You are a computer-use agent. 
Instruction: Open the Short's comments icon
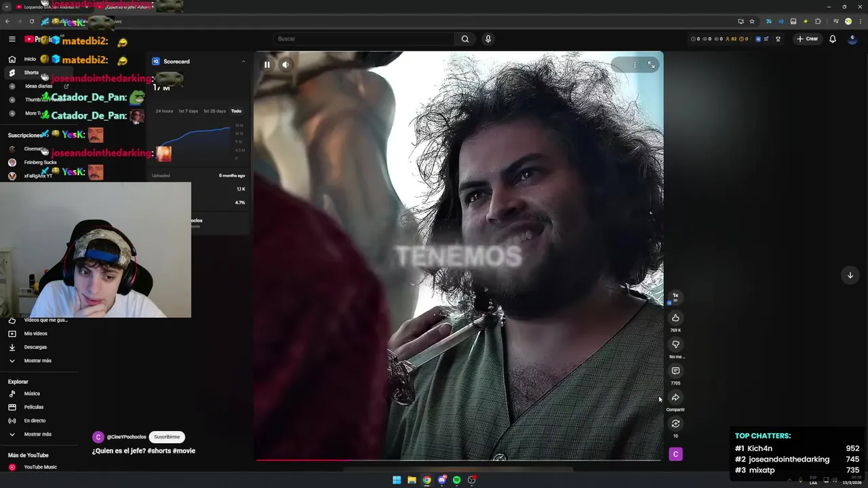(x=675, y=371)
